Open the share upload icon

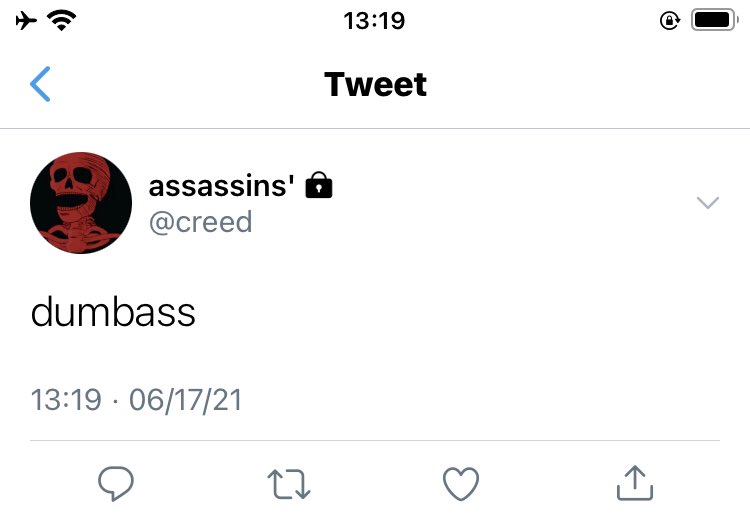(635, 483)
